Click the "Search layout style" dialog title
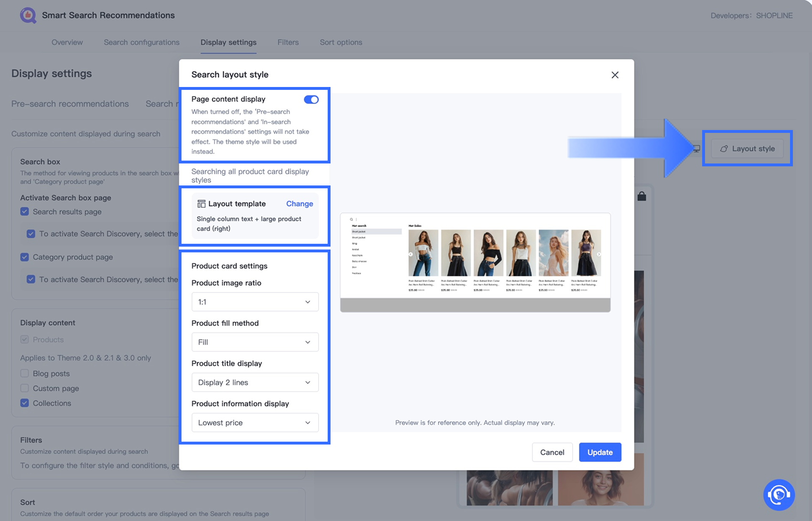 [x=230, y=75]
